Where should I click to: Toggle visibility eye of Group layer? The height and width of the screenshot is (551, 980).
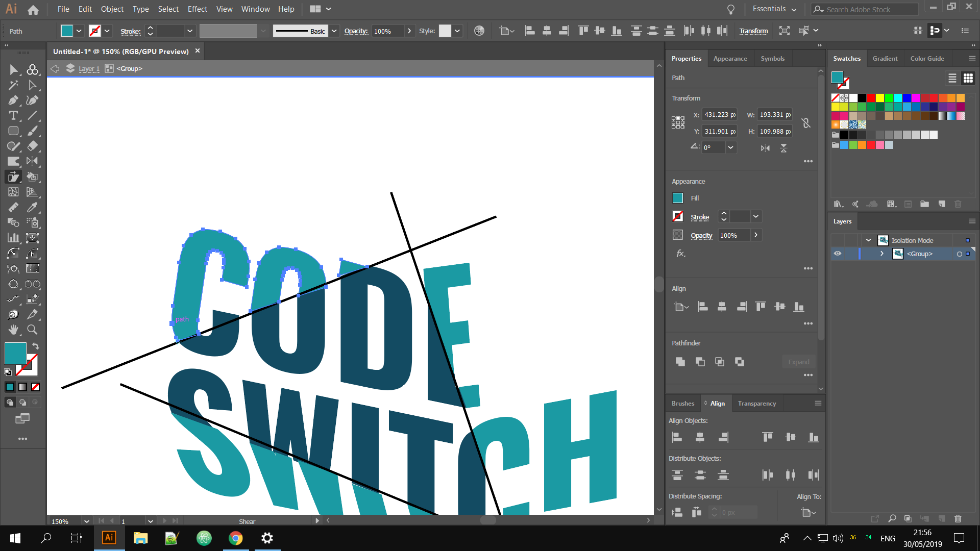tap(838, 254)
